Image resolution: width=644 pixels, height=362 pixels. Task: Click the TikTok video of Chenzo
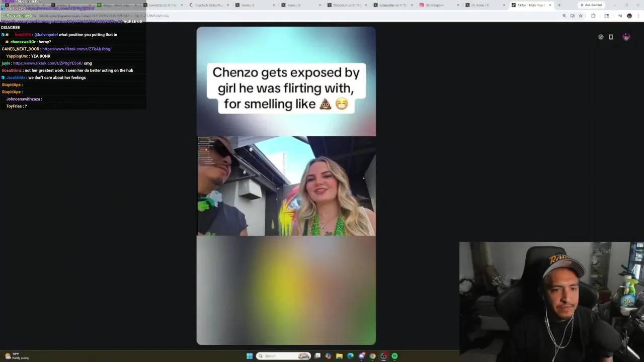point(286,186)
